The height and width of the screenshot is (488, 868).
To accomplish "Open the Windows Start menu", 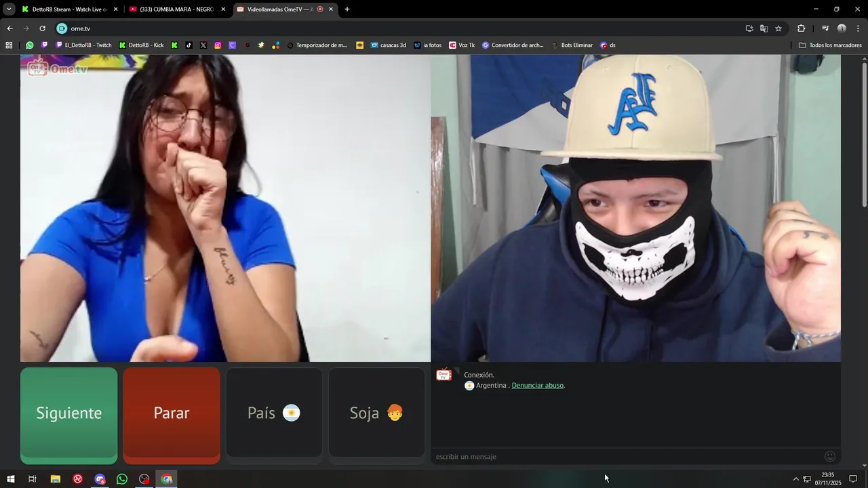I will (x=10, y=479).
